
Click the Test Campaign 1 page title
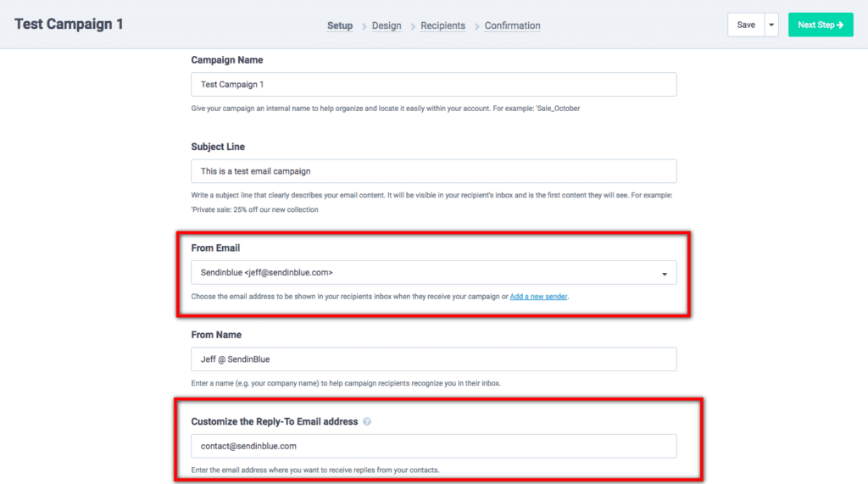pyautogui.click(x=69, y=24)
